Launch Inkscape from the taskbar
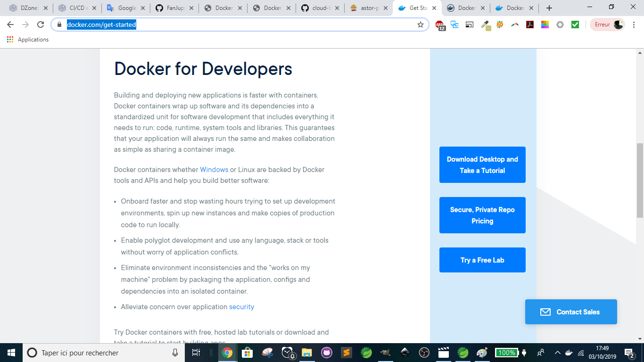The image size is (644, 362). pos(405,353)
